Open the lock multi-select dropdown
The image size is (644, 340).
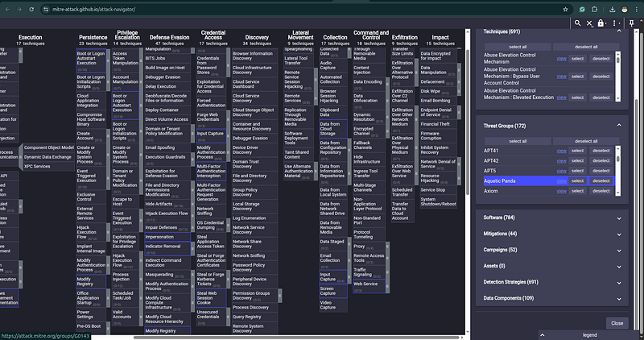coord(601,23)
